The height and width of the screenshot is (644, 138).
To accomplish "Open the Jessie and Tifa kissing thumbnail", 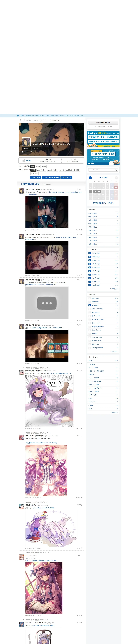I will pos(47,212).
